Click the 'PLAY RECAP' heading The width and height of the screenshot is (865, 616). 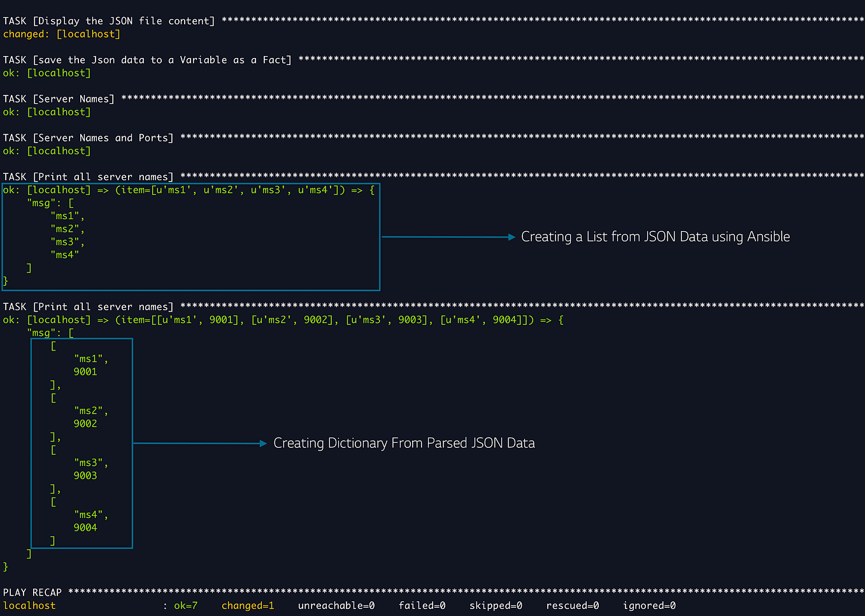[x=32, y=592]
